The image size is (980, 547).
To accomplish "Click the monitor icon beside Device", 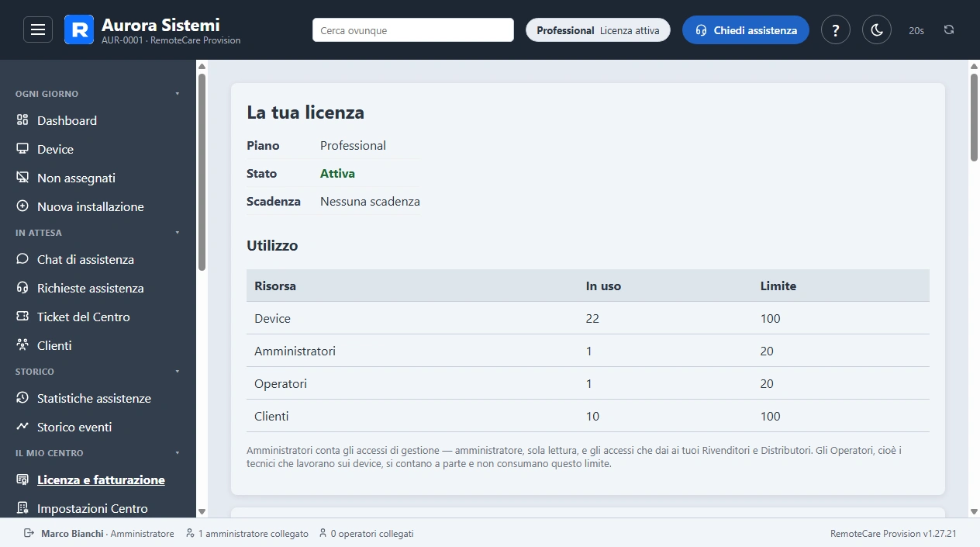I will click(x=22, y=149).
